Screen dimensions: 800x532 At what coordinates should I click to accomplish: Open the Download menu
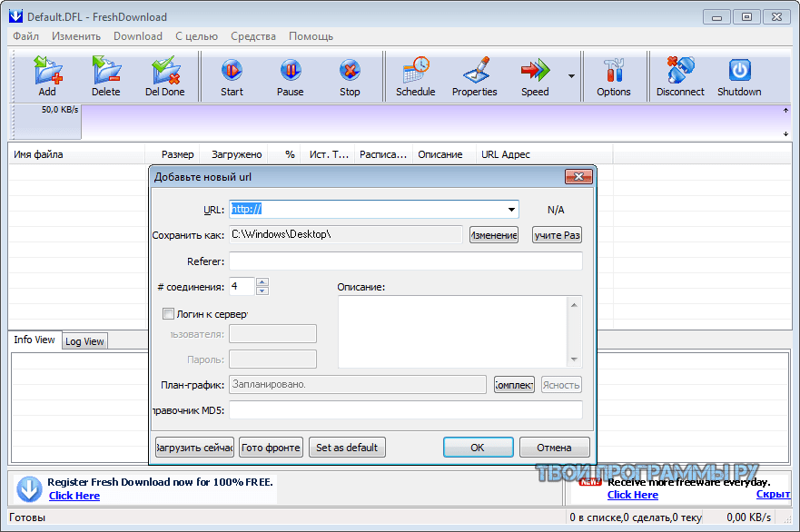click(x=138, y=36)
